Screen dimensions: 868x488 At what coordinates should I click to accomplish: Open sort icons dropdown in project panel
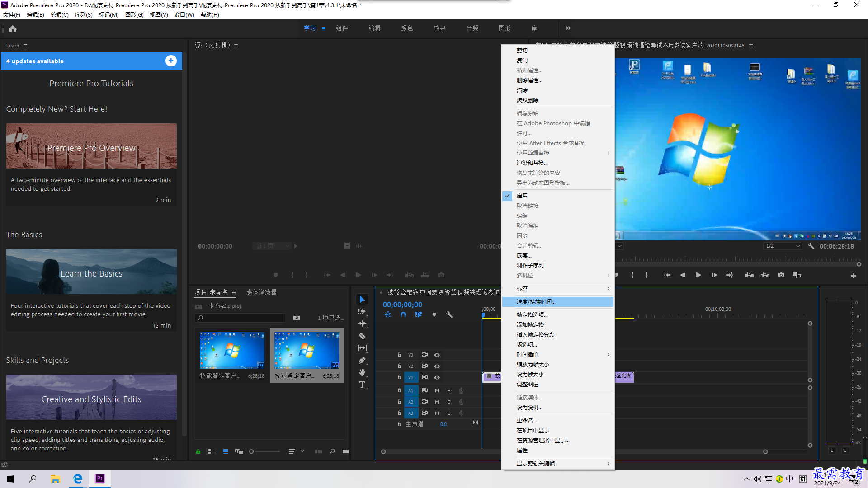(x=296, y=451)
